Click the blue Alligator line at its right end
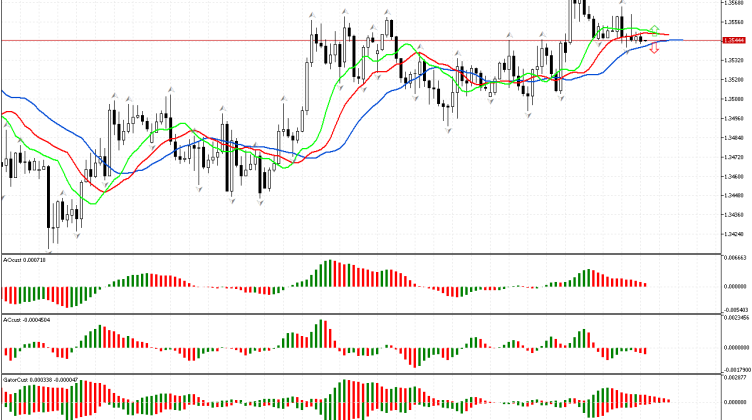Screen dimensions: 752x420 680,40
